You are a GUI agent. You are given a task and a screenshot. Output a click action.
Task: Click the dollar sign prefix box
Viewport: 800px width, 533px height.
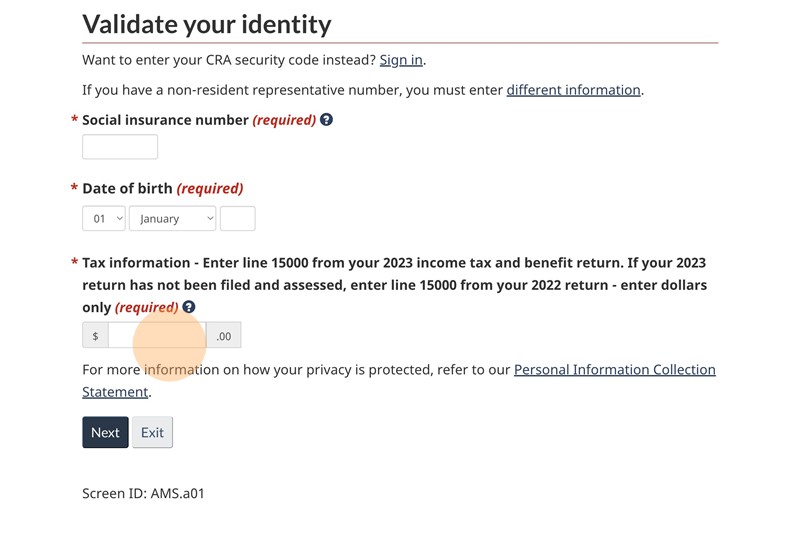point(95,336)
